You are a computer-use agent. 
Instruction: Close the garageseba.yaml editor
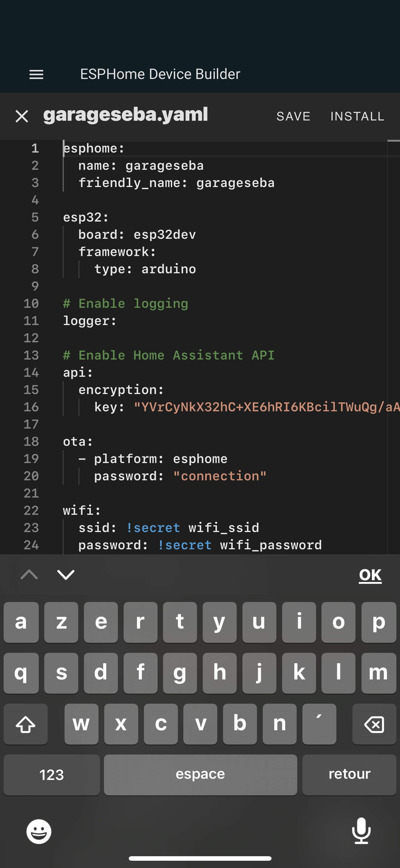pyautogui.click(x=22, y=117)
